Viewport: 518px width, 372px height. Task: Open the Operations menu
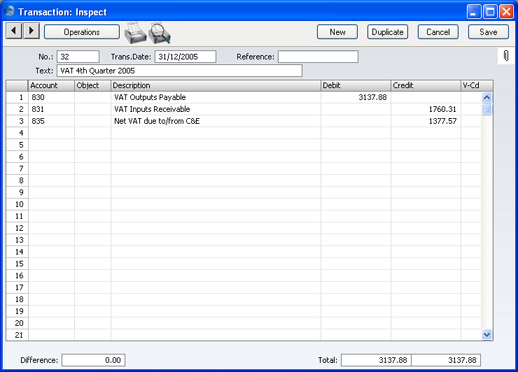pyautogui.click(x=82, y=32)
